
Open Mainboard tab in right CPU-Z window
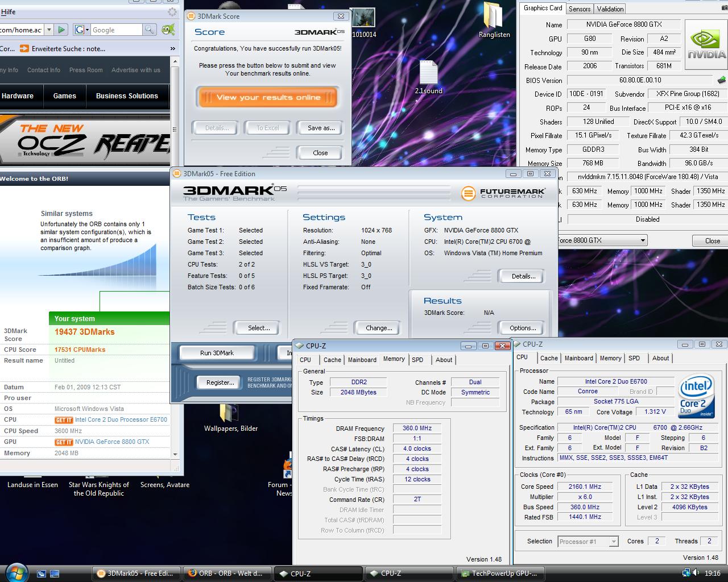[578, 358]
